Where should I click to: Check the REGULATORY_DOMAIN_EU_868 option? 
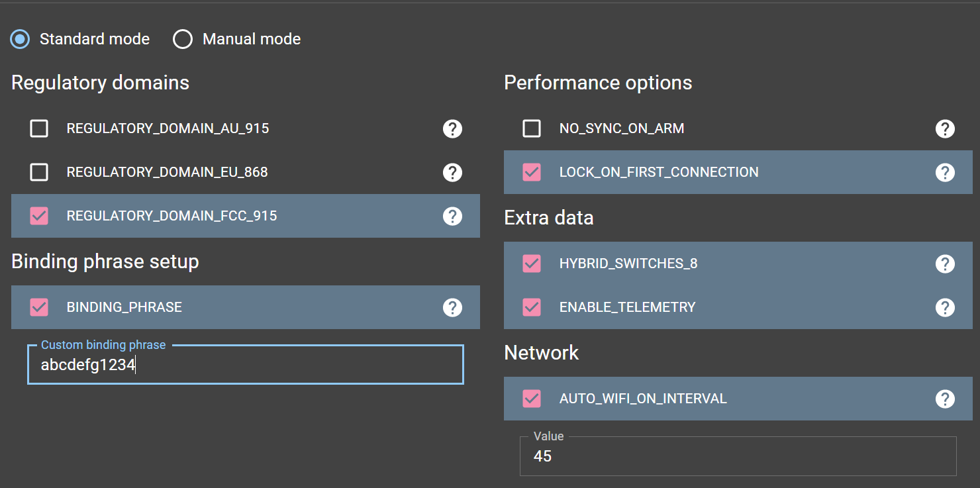pos(39,172)
